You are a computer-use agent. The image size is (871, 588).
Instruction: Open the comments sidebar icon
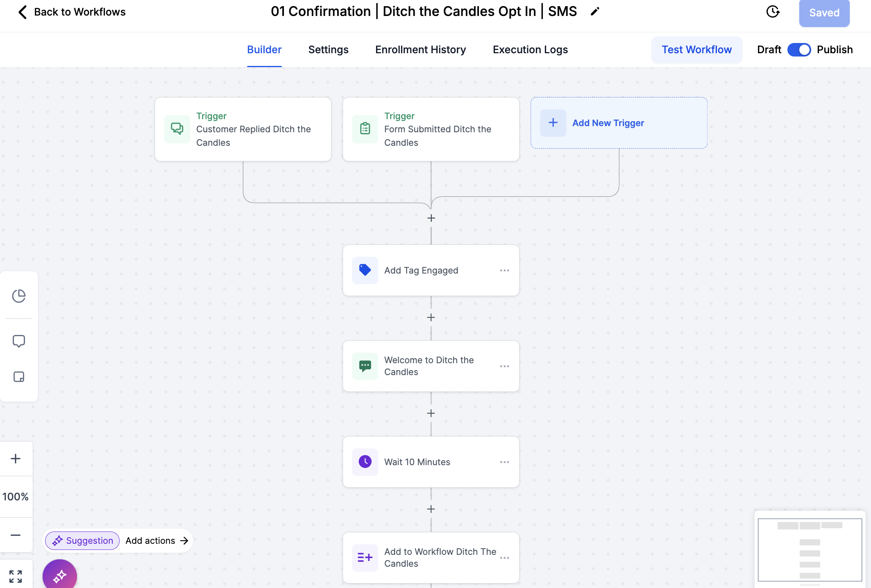click(x=19, y=341)
